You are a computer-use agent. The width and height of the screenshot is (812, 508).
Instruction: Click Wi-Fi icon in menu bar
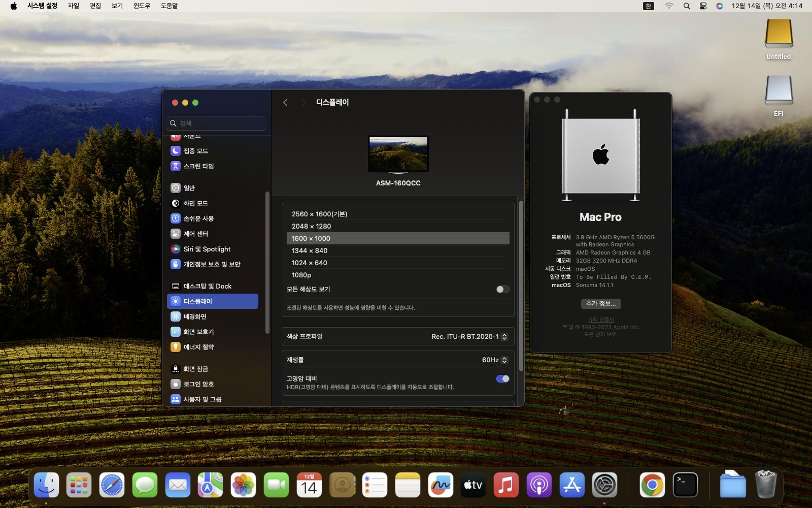pos(669,6)
